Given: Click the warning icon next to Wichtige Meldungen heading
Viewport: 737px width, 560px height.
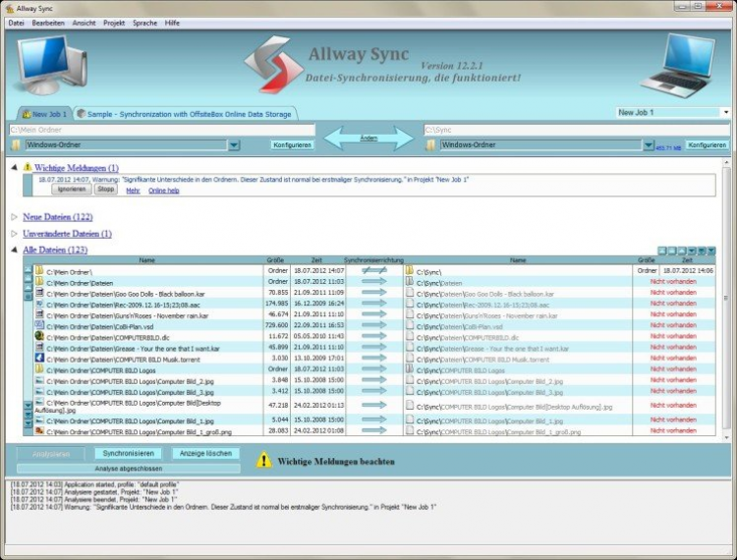Looking at the screenshot, I should (28, 167).
